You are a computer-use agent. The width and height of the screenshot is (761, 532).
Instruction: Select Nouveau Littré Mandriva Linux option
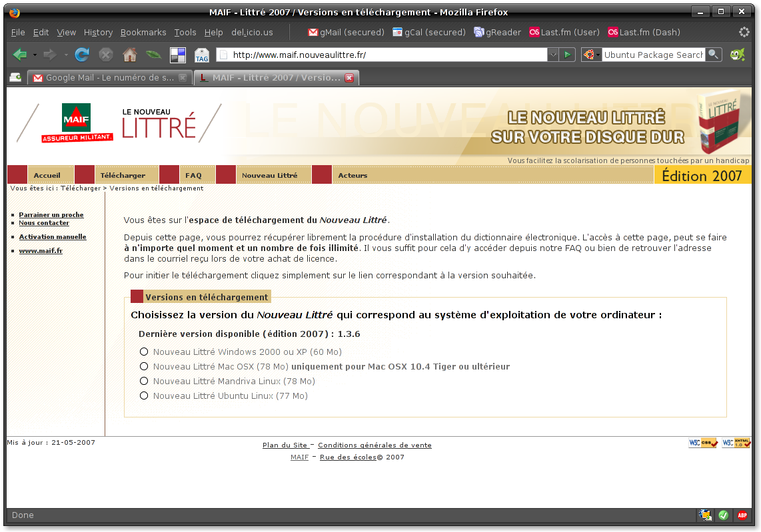144,381
